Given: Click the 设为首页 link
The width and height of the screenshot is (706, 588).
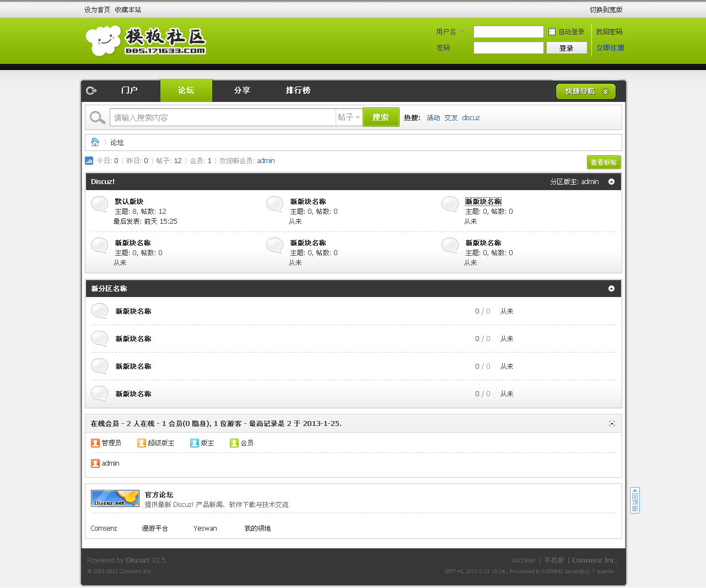Looking at the screenshot, I should pos(97,10).
